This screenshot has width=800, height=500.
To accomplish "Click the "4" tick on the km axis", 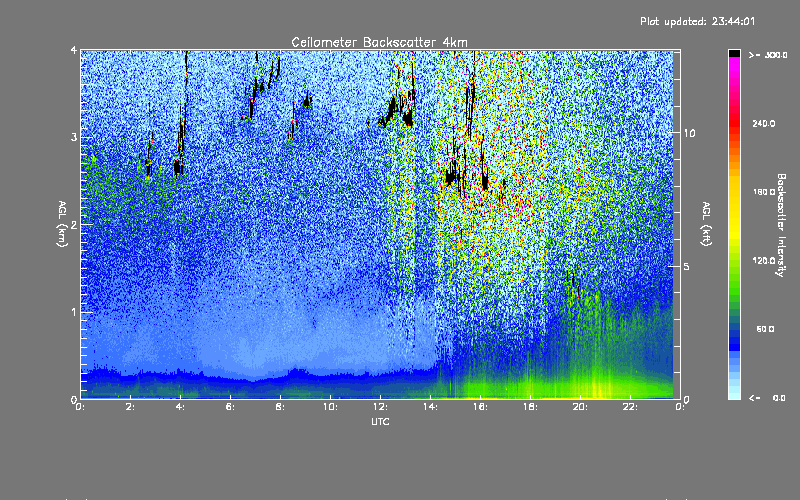I will tap(74, 50).
